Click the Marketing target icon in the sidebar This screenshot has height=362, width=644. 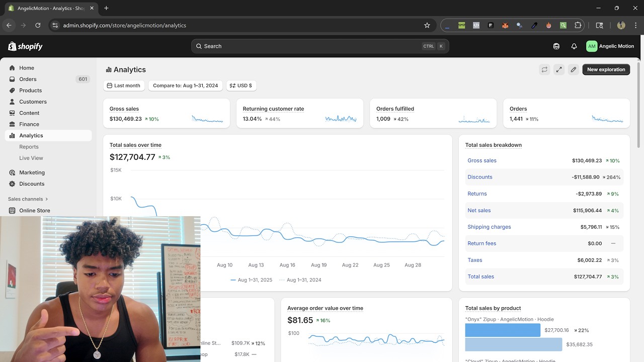tap(12, 172)
